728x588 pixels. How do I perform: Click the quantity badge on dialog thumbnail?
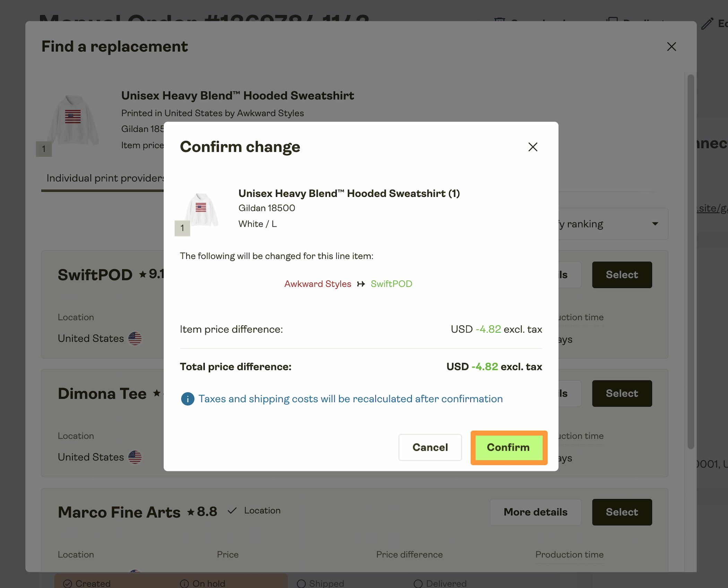pos(182,228)
